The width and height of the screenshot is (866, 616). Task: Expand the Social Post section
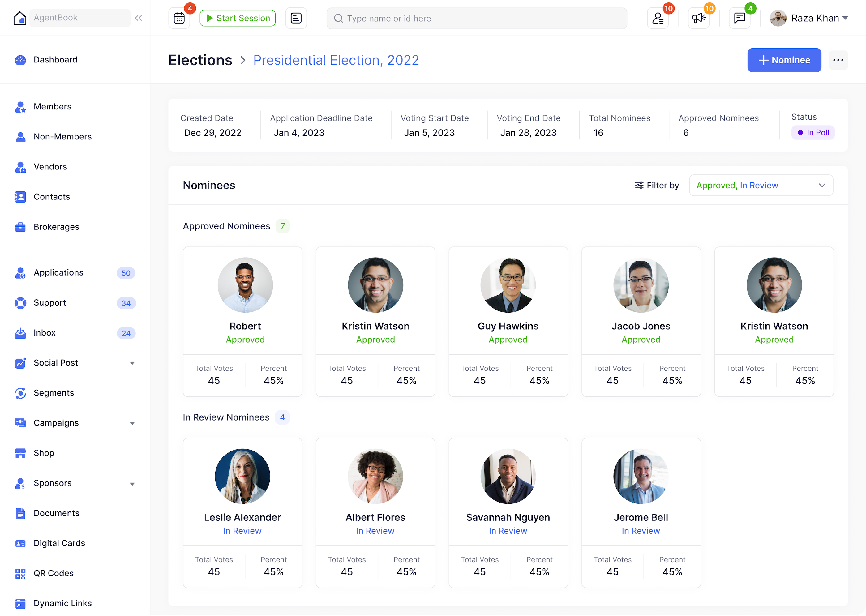point(132,363)
